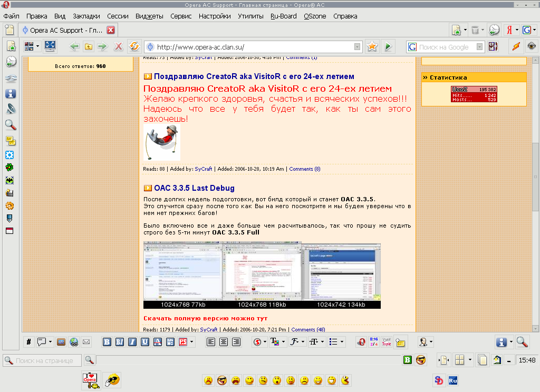Align text right in formatting toolbar
Screen dimensions: 540x392
(236, 342)
